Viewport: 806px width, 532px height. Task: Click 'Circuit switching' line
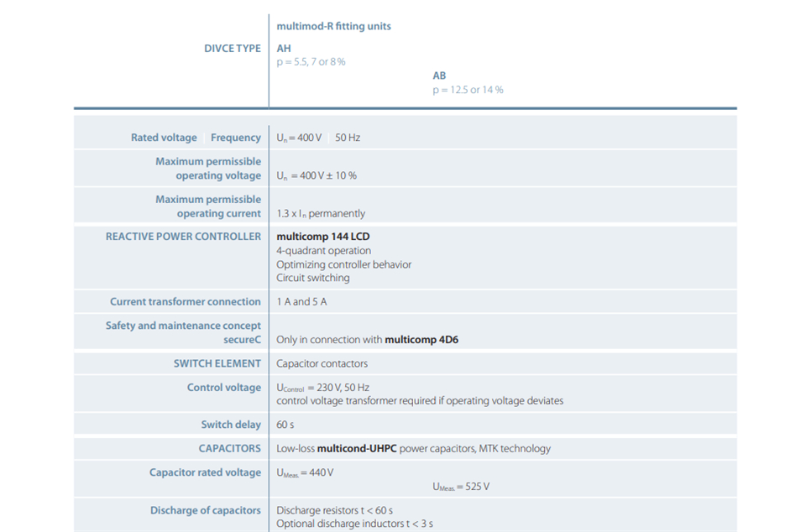(x=313, y=278)
